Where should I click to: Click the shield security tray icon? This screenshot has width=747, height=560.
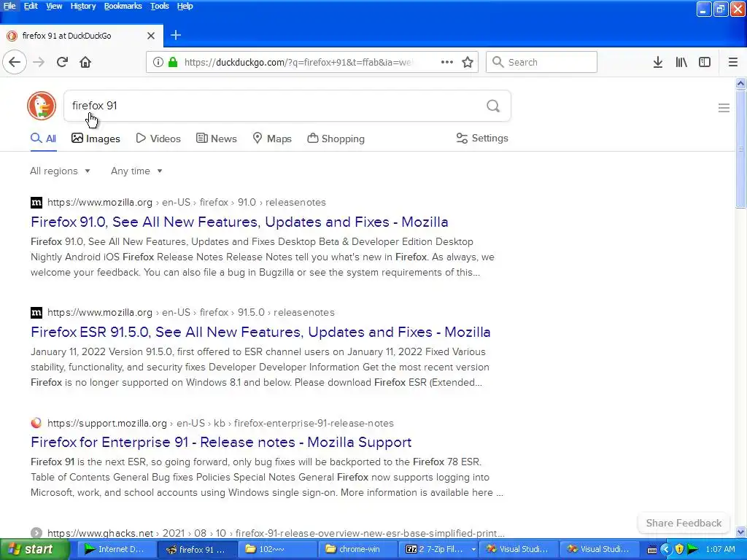[x=679, y=549]
